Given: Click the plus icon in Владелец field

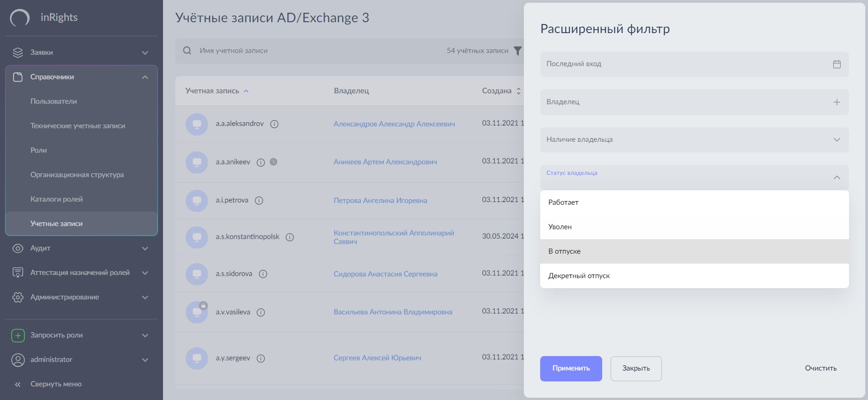Looking at the screenshot, I should pyautogui.click(x=836, y=102).
